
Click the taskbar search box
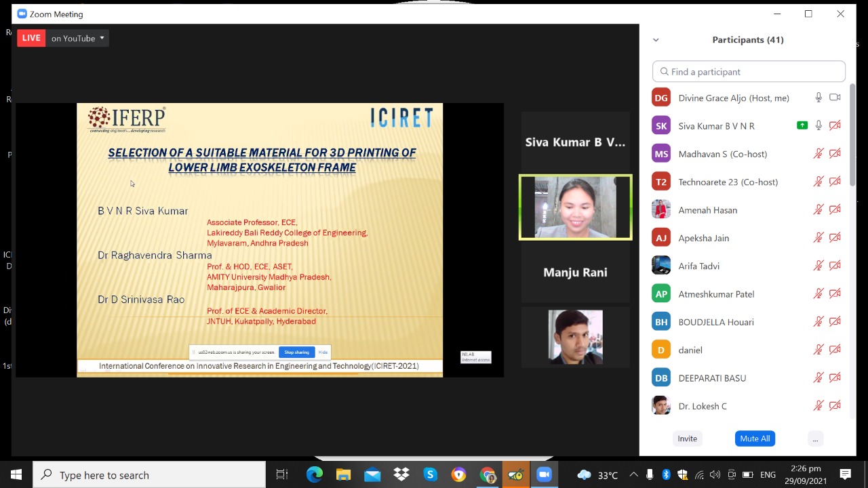tap(149, 474)
